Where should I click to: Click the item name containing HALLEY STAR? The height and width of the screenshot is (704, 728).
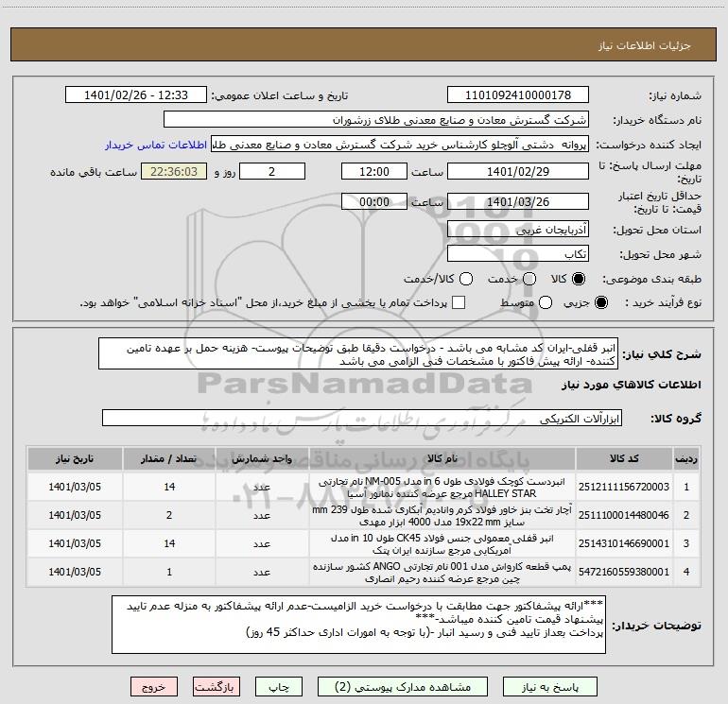(442, 488)
